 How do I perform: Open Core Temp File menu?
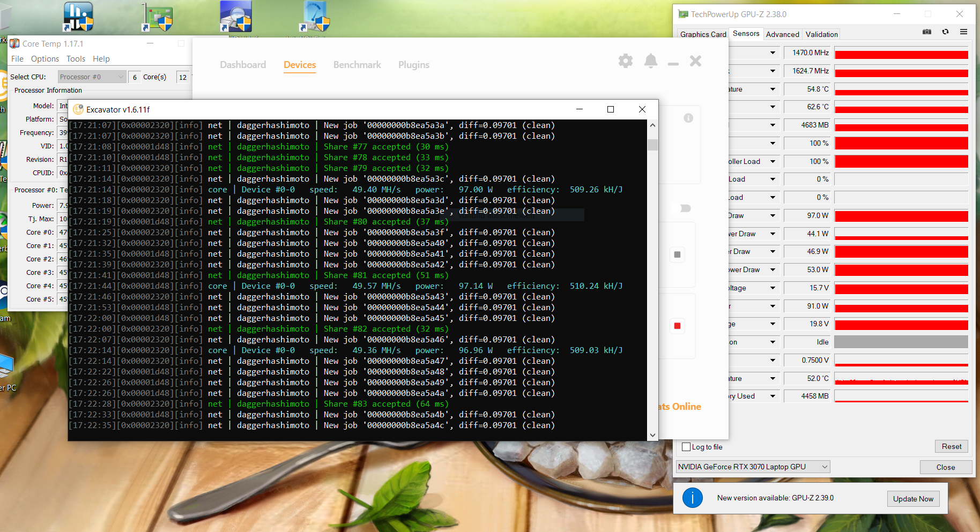pyautogui.click(x=17, y=59)
